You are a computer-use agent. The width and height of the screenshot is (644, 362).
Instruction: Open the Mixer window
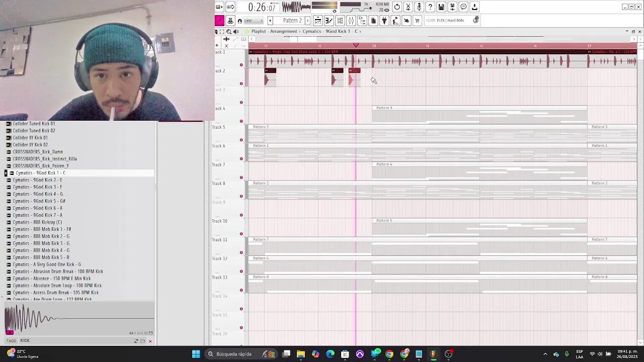351,21
